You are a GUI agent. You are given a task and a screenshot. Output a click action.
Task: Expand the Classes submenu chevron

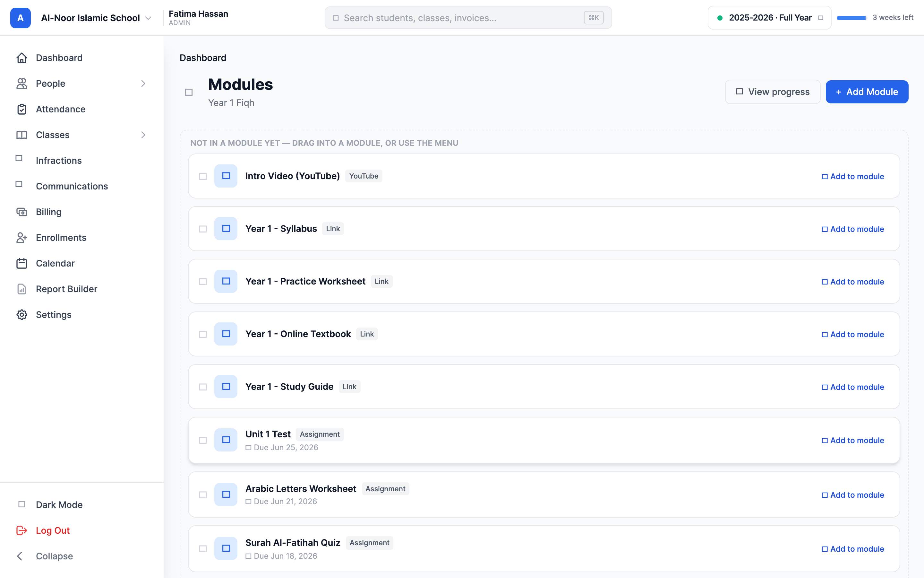(x=143, y=135)
